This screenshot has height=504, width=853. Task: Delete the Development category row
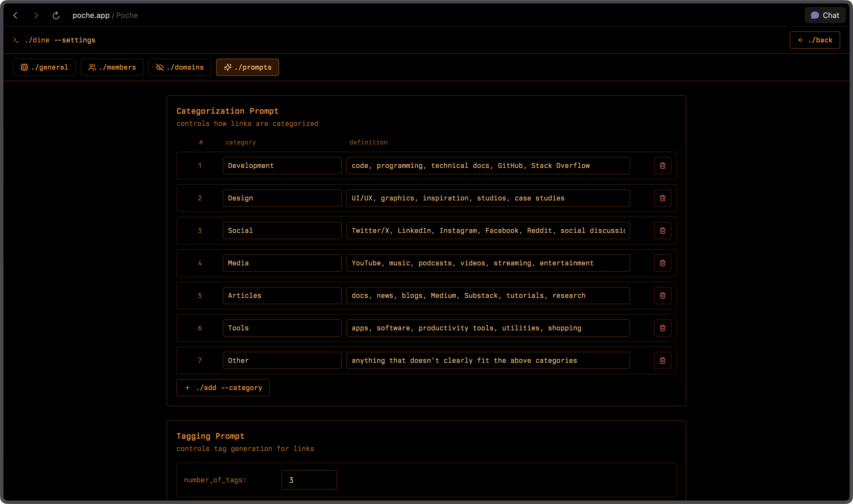click(662, 165)
